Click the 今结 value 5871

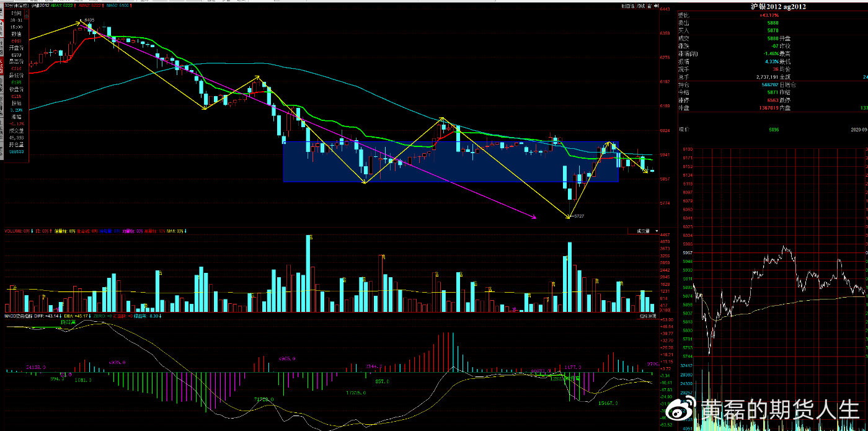click(x=773, y=92)
